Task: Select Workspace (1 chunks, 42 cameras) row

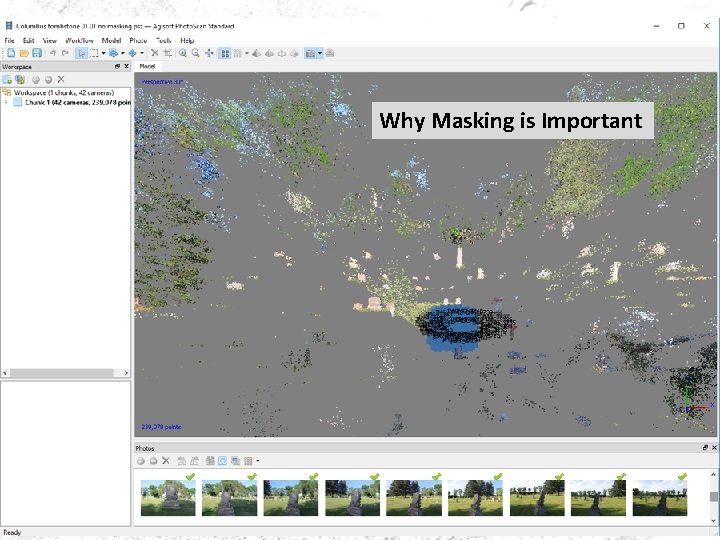Action: [58, 93]
